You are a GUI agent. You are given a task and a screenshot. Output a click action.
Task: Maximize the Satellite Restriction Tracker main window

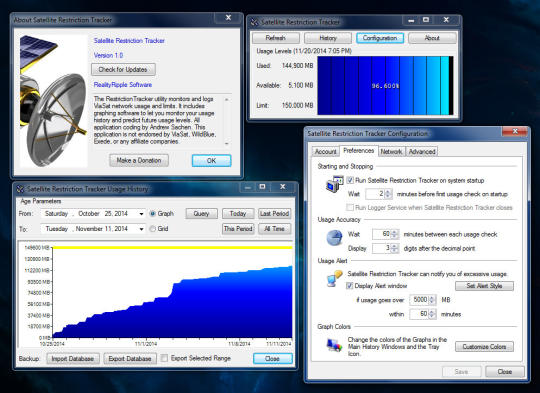coord(426,20)
